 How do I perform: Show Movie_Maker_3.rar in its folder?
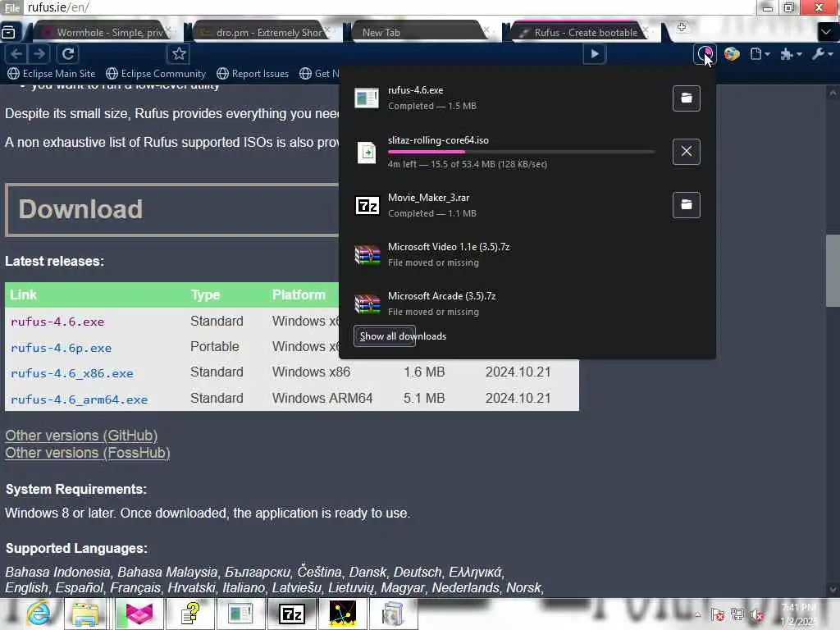pos(687,204)
